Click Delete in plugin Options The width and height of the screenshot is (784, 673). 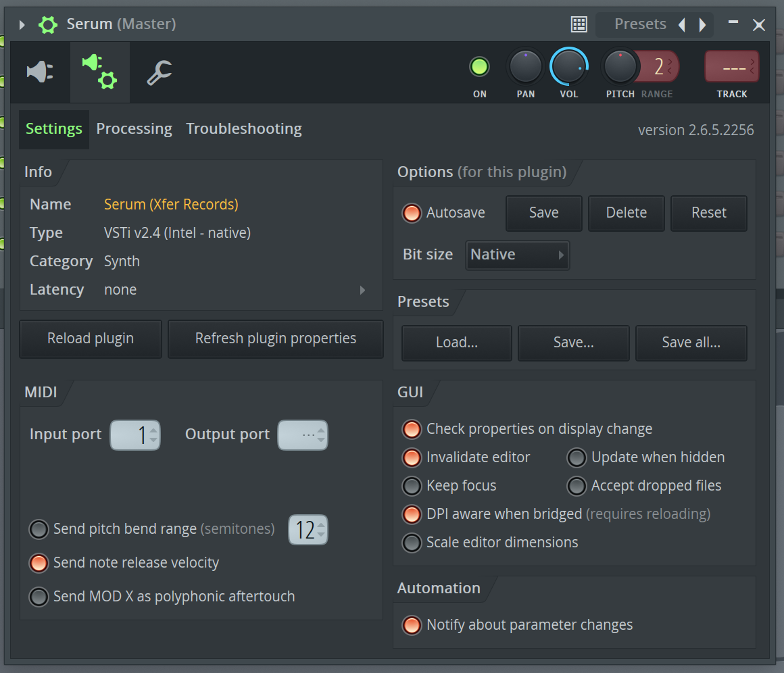coord(627,213)
